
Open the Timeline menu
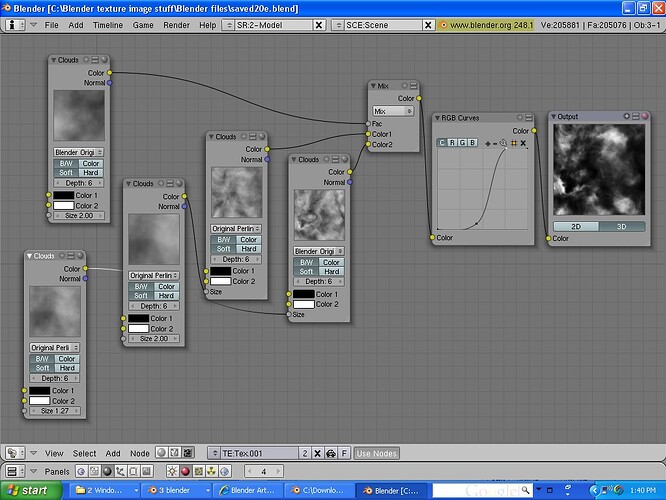108,25
